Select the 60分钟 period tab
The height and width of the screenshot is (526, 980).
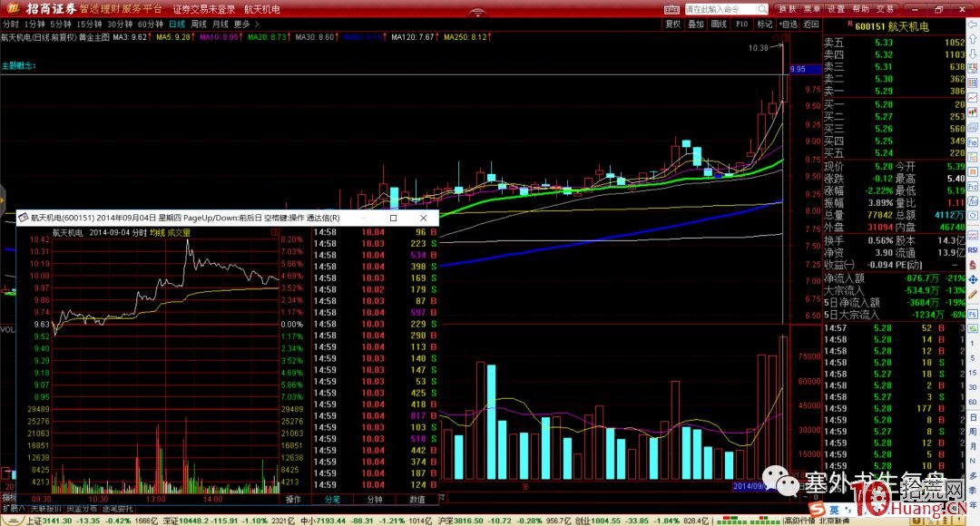(151, 24)
